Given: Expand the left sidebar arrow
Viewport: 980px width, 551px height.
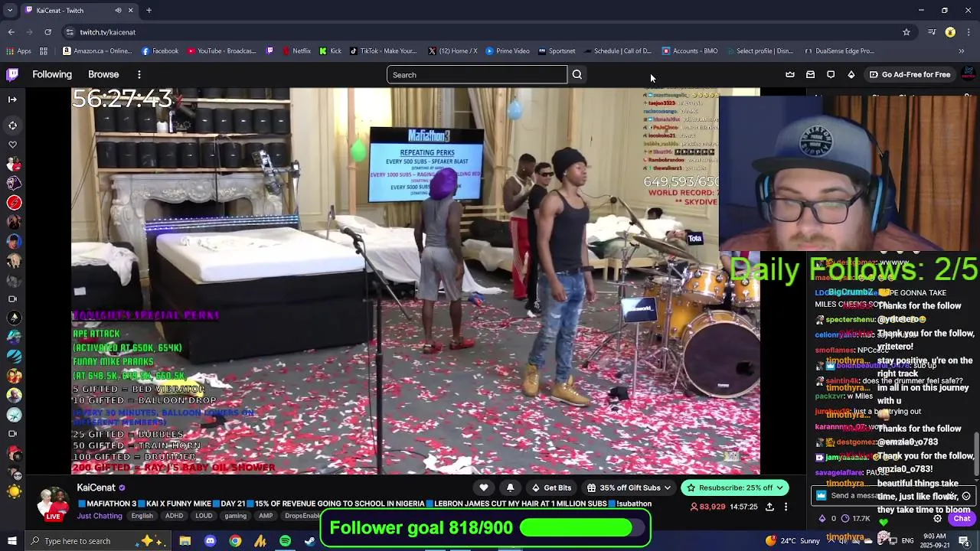Looking at the screenshot, I should 12,99.
